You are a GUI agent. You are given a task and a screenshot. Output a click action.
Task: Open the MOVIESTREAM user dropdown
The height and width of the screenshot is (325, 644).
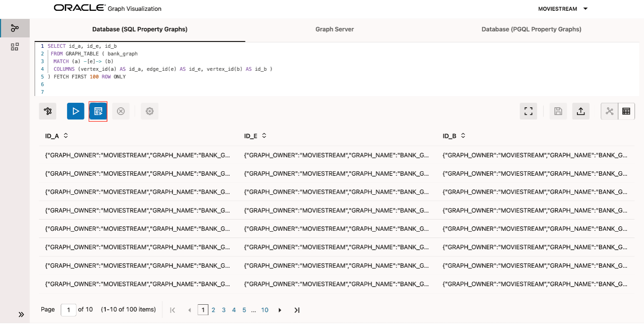click(x=563, y=9)
